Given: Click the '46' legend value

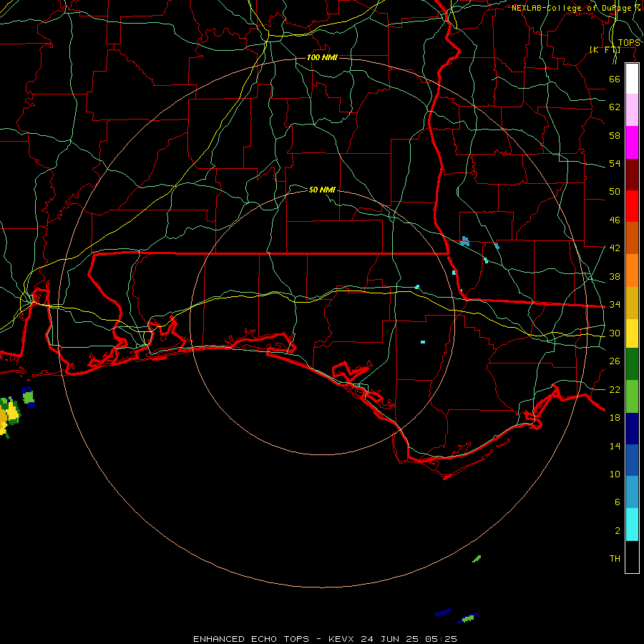Looking at the screenshot, I should point(615,220).
